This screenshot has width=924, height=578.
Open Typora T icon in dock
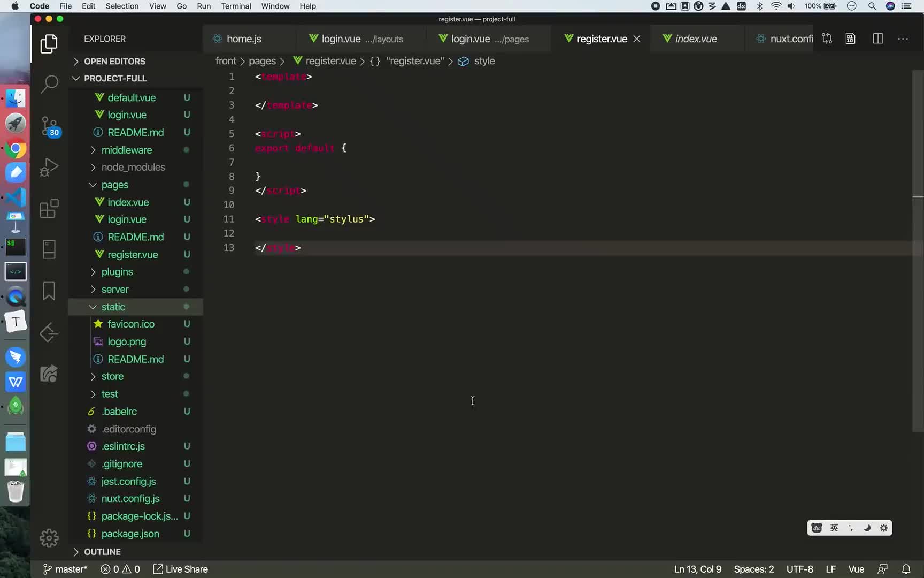16,322
